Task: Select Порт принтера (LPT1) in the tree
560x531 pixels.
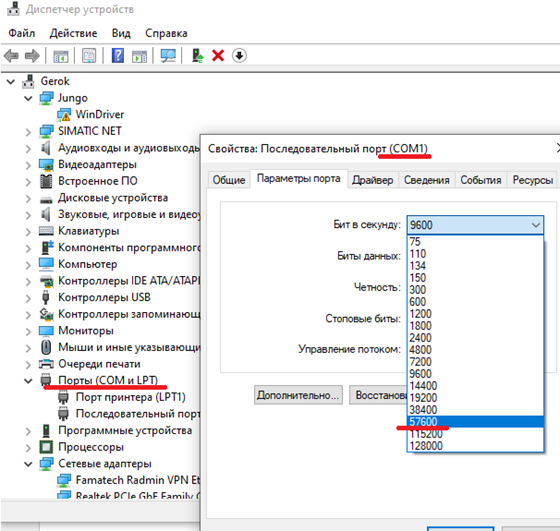Action: (x=130, y=397)
